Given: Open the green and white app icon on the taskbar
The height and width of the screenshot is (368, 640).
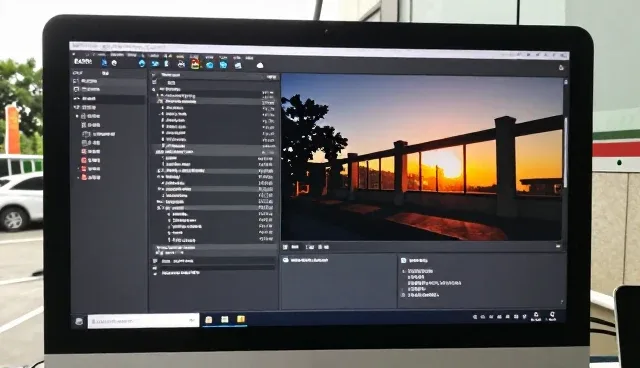Looking at the screenshot, I should 224,319.
